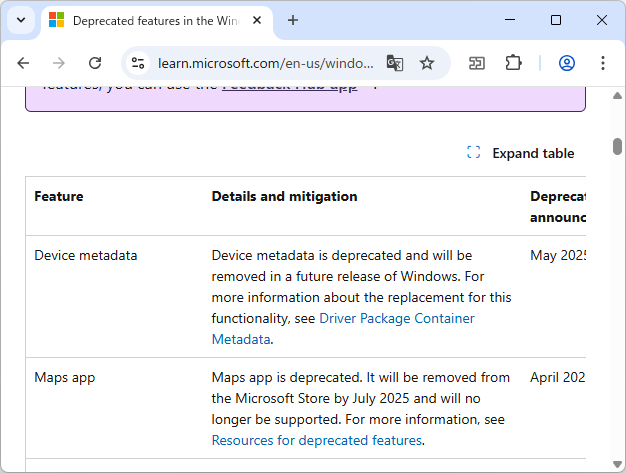
Task: Open Resources for deprecated features link
Action: (x=317, y=440)
